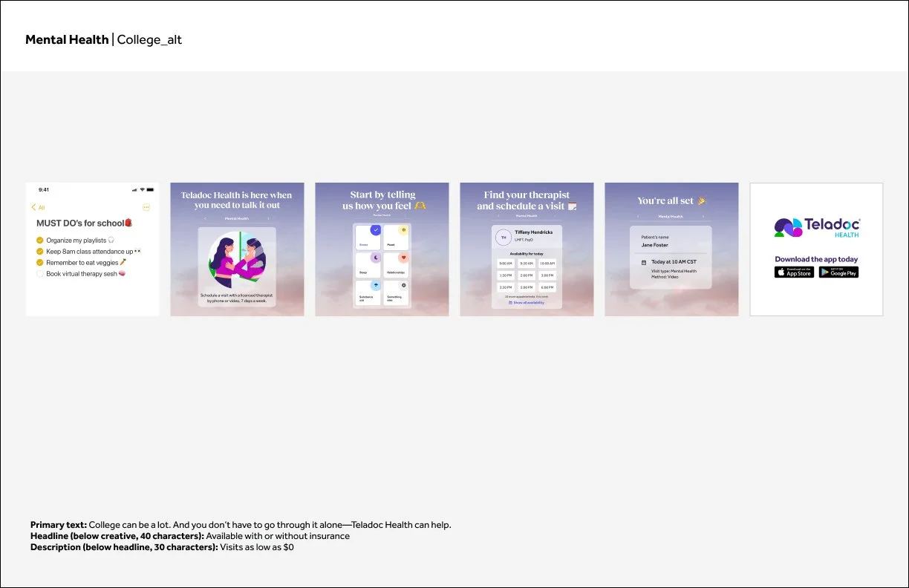The image size is (909, 588).
Task: Click the Download on the App Store badge
Action: tap(794, 272)
